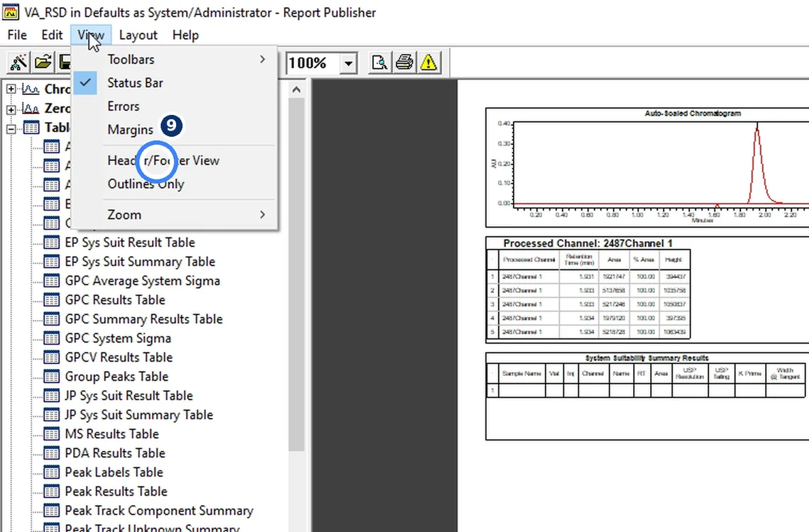
Task: Click 'System Suitability Summary Results' table title
Action: (647, 358)
